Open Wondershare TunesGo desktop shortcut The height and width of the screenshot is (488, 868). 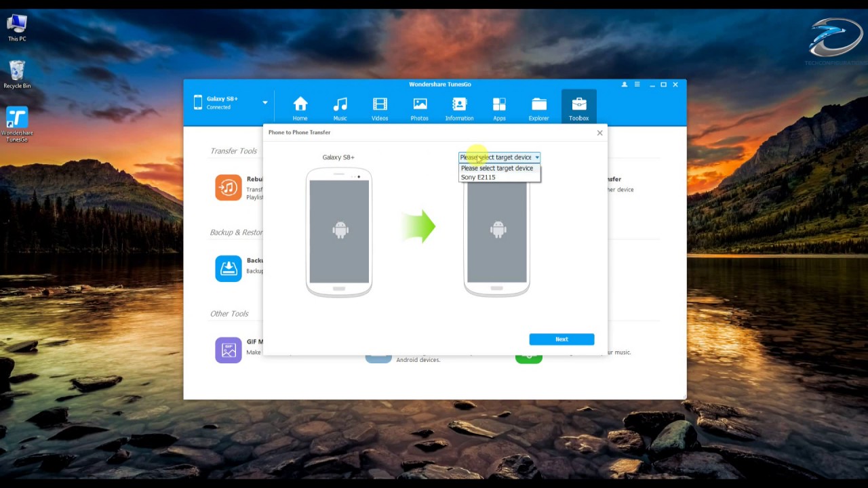pos(17,124)
